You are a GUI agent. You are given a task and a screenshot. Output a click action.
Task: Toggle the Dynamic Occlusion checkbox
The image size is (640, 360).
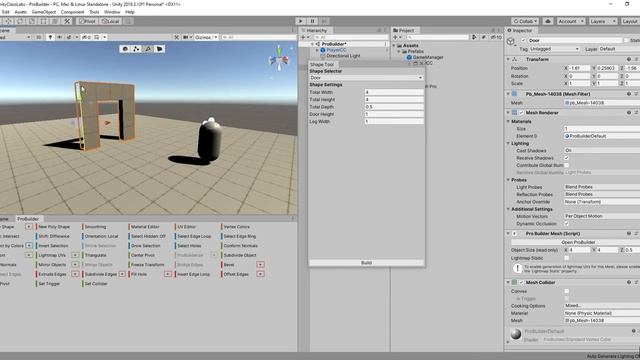pos(567,224)
